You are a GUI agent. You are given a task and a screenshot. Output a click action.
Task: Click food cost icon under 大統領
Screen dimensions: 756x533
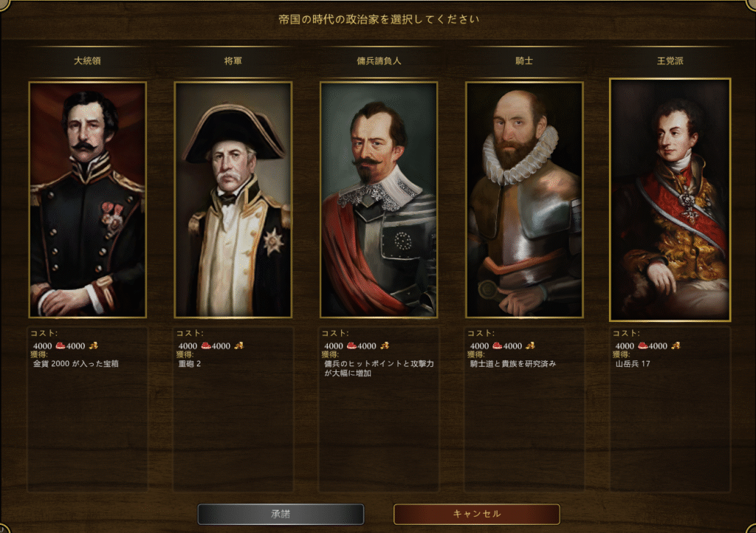tap(61, 345)
